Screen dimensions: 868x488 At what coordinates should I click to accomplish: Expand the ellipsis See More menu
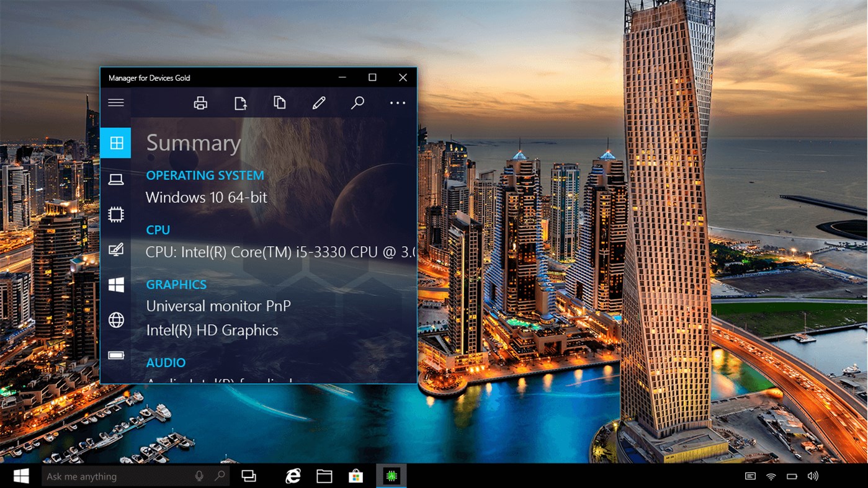[x=397, y=102]
